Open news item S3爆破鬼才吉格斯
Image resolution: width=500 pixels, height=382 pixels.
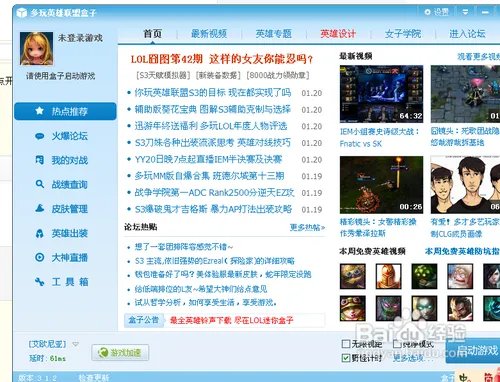coord(213,209)
